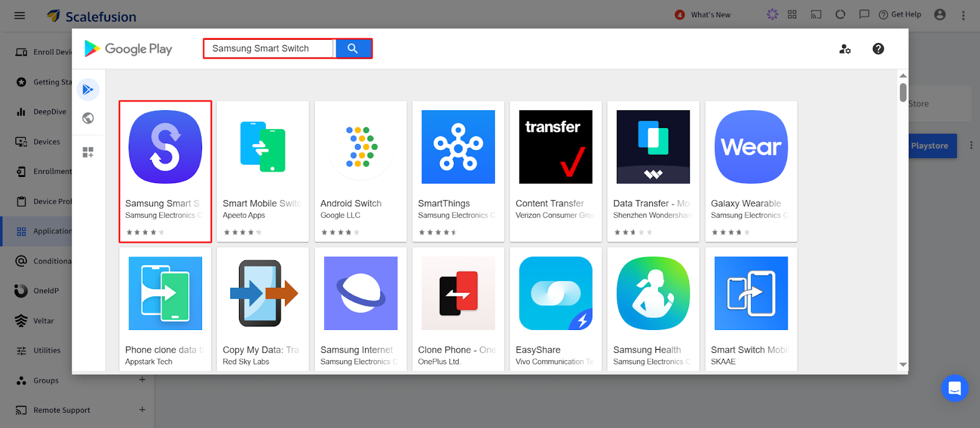Open Play Store account settings icon
Image resolution: width=980 pixels, height=428 pixels.
pos(845,49)
